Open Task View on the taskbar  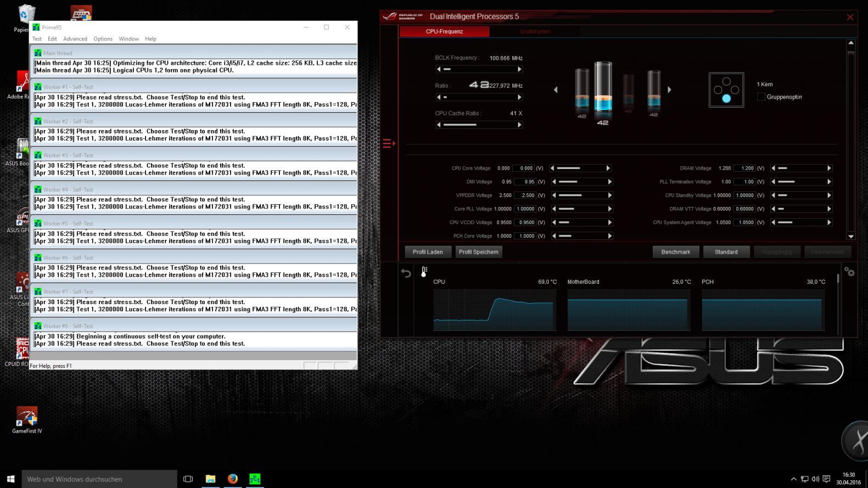click(188, 479)
